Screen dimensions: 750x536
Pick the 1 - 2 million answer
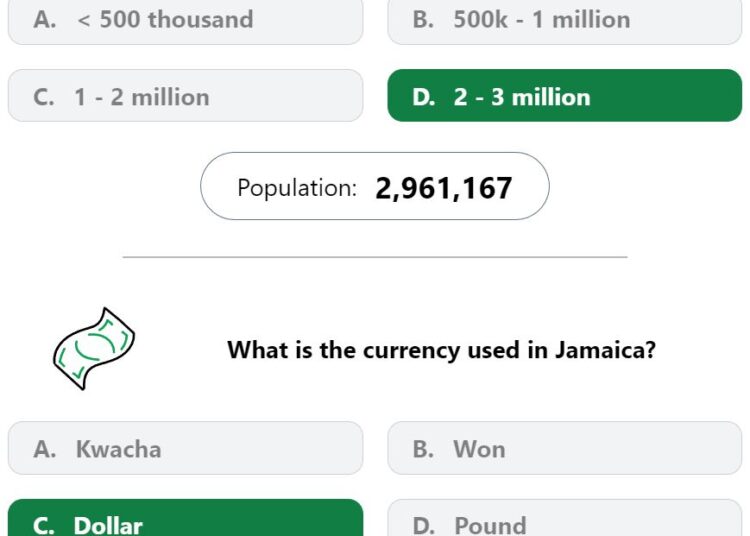point(186,96)
